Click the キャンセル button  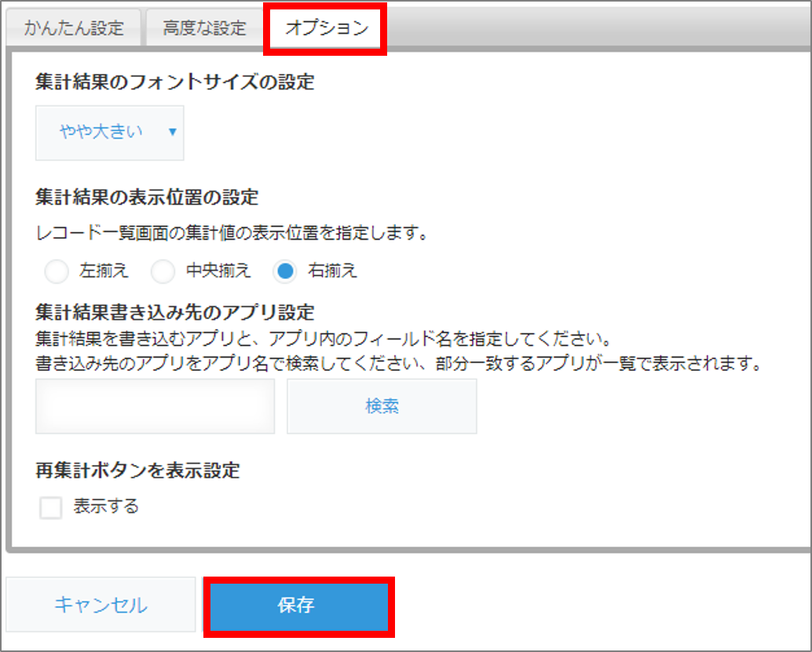tap(101, 605)
